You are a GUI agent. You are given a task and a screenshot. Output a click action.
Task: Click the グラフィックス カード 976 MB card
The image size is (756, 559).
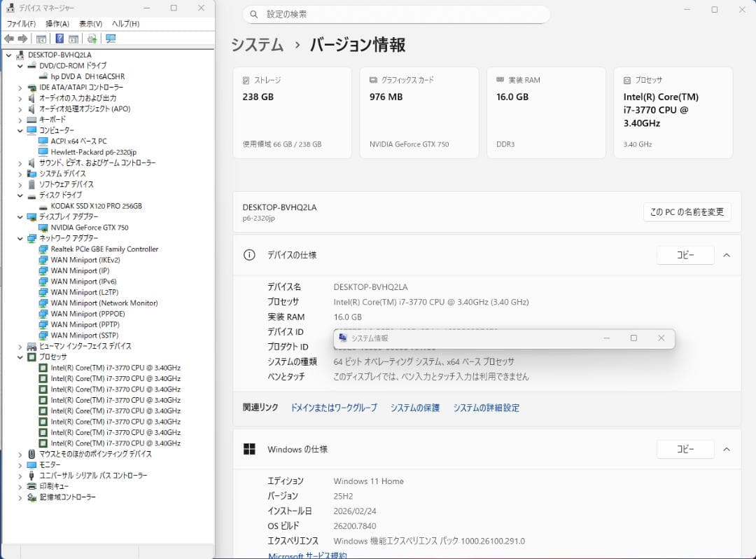419,112
